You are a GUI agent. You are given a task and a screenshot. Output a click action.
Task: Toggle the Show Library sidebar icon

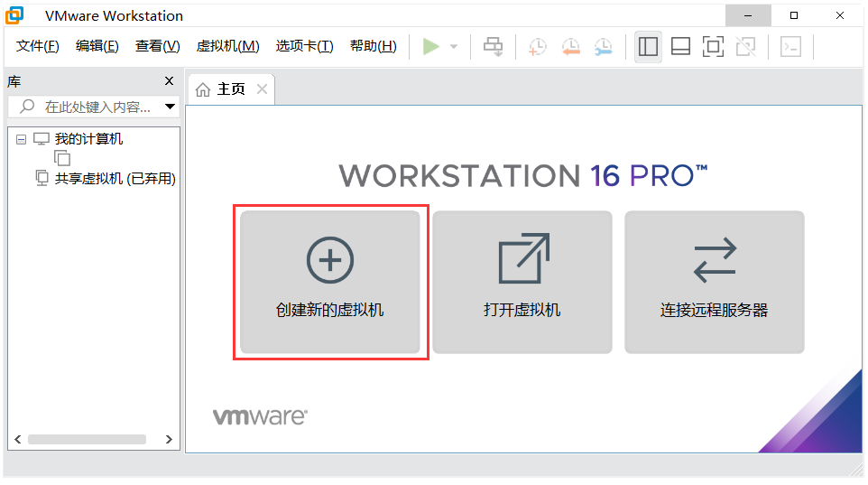[648, 47]
